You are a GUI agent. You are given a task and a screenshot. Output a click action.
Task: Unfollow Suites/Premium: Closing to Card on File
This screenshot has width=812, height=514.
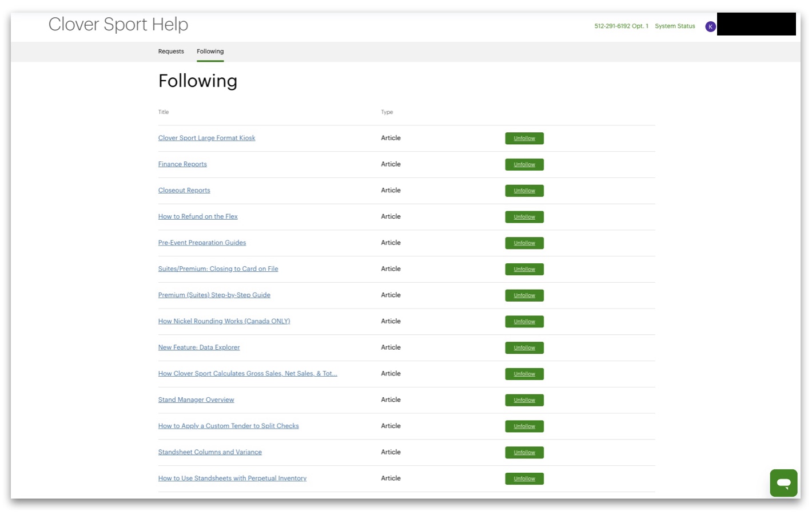(x=524, y=270)
